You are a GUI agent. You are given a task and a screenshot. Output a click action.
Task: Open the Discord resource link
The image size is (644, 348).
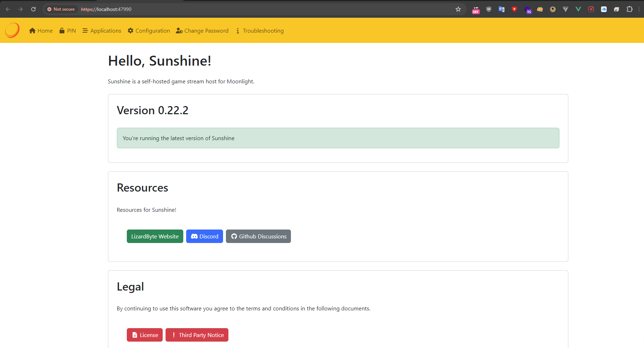click(x=205, y=236)
